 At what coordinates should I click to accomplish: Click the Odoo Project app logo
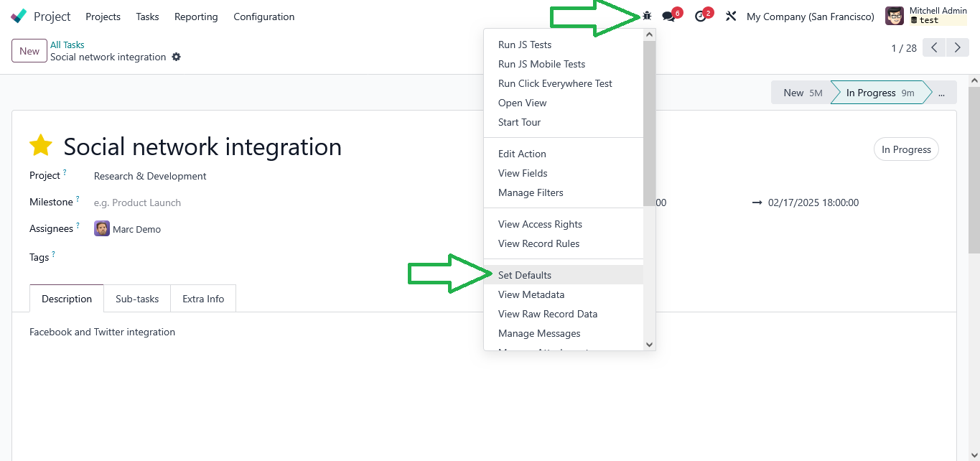tap(19, 16)
